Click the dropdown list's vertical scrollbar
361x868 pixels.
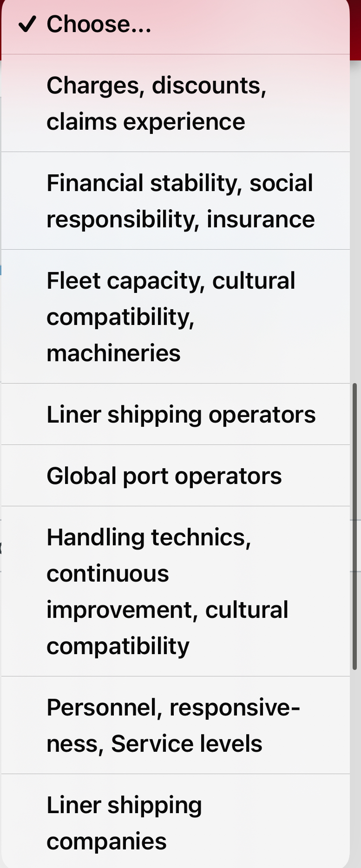354,526
